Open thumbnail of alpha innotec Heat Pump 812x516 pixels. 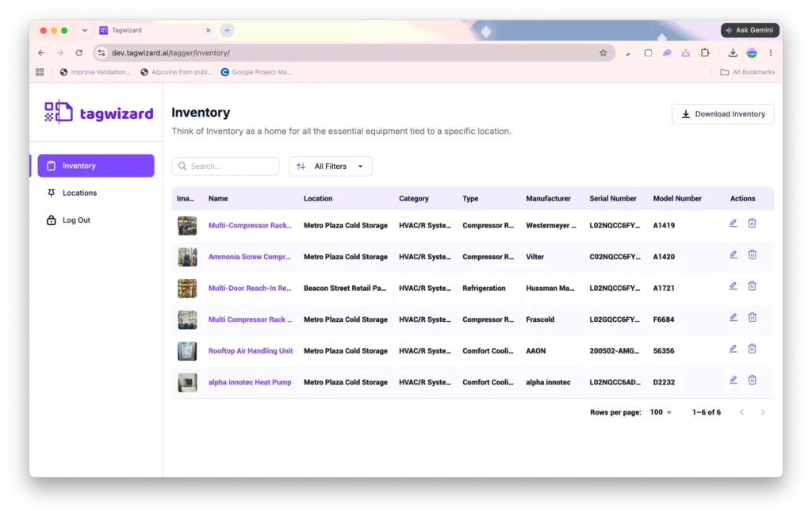[187, 382]
